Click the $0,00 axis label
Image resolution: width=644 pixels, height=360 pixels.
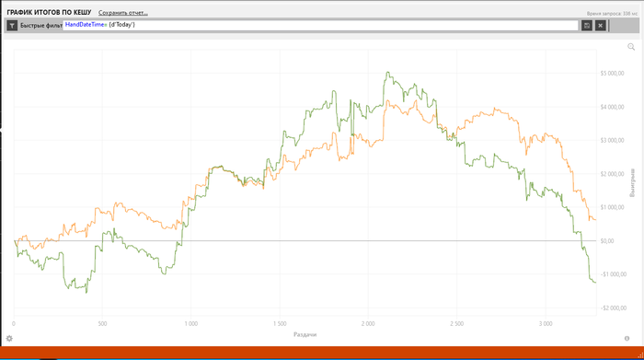click(x=607, y=241)
